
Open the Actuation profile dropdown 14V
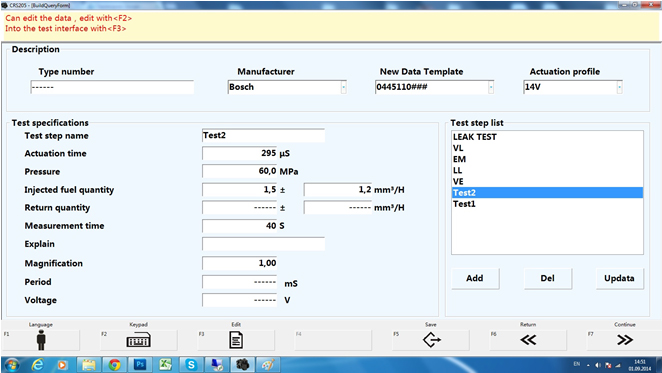(619, 87)
